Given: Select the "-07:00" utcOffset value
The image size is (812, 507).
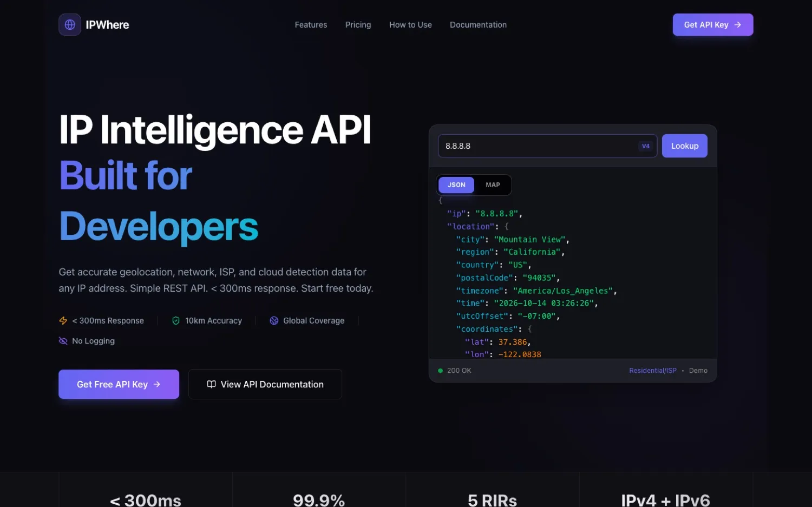Looking at the screenshot, I should 536,316.
